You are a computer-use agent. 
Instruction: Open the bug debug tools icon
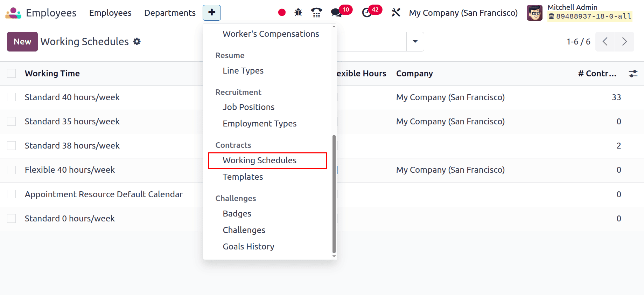[x=298, y=13]
